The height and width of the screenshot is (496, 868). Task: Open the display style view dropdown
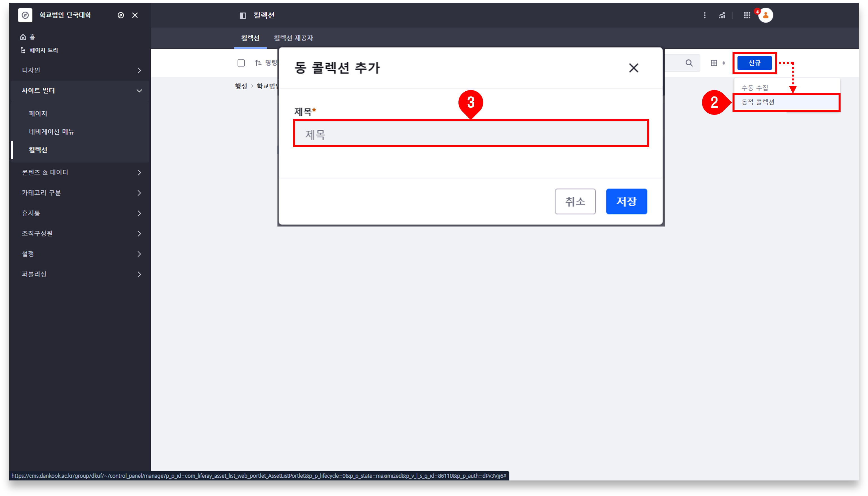pos(717,63)
